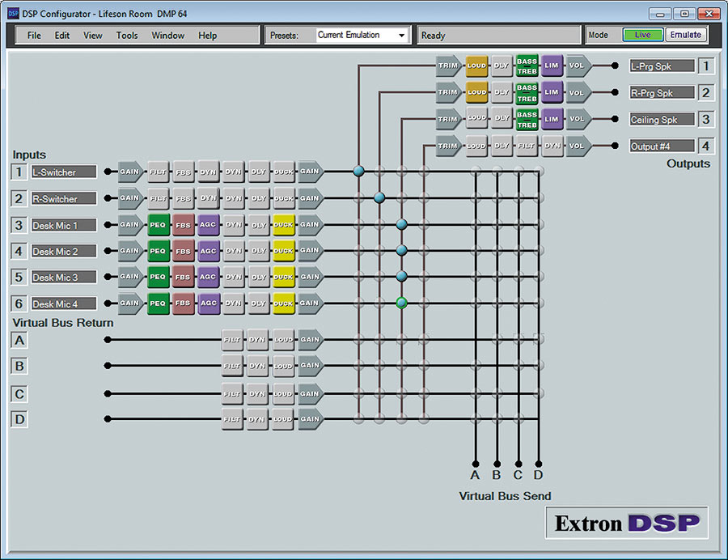Viewport: 728px width, 560px height.
Task: Click the PEQ block on Desk Mic 1
Action: point(159,224)
